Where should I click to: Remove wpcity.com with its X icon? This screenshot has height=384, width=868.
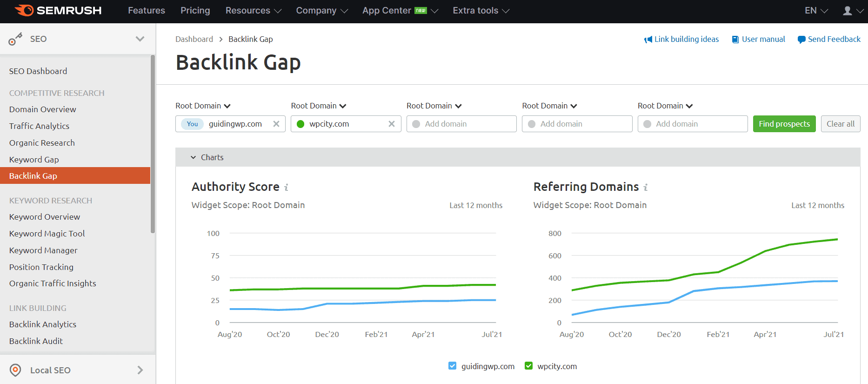[392, 124]
